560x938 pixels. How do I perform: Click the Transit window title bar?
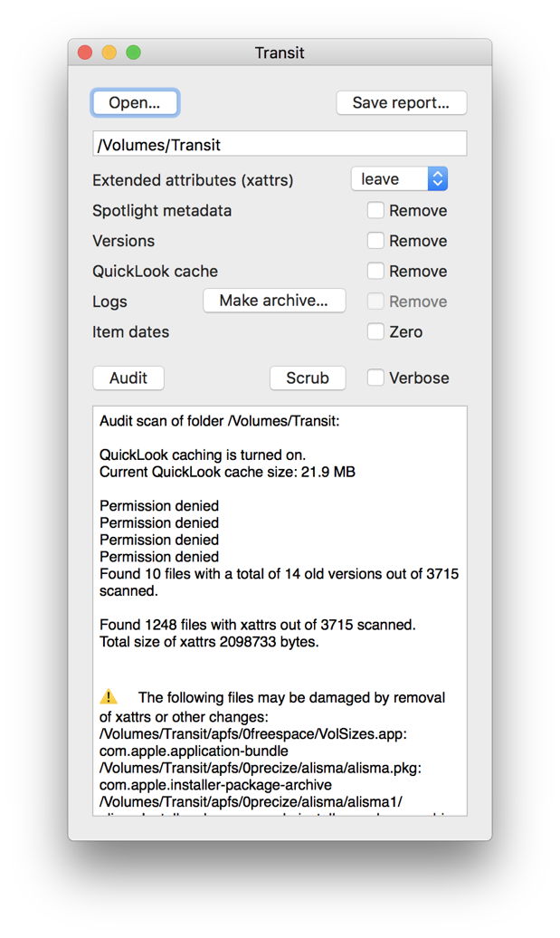pyautogui.click(x=280, y=53)
